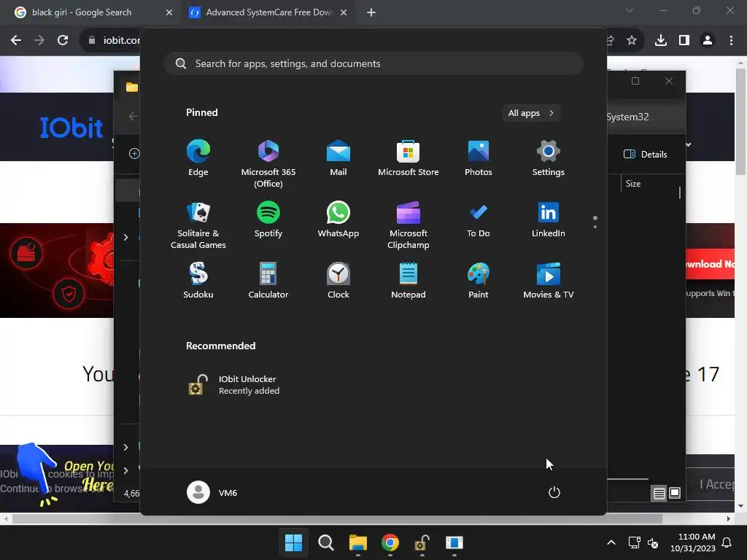Open the notifications bell
Image resolution: width=747 pixels, height=560 pixels.
727,542
